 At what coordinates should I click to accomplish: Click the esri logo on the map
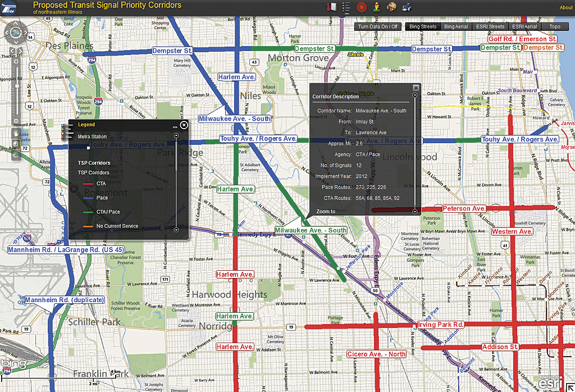[x=550, y=382]
